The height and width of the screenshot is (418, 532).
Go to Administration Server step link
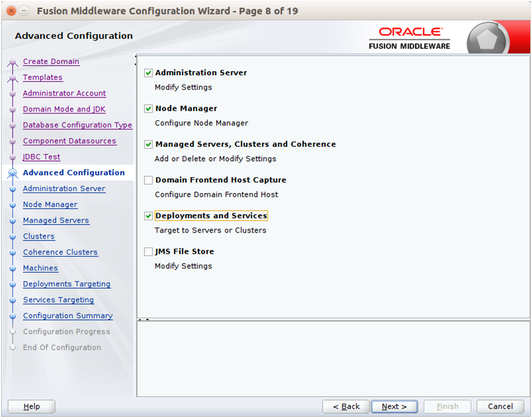[x=64, y=189]
